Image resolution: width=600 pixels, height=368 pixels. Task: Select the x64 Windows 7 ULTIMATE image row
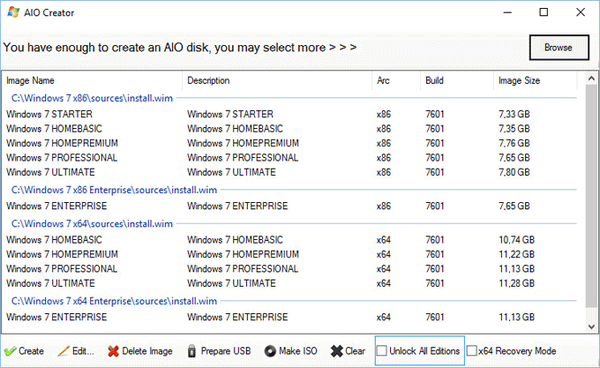tap(290, 283)
